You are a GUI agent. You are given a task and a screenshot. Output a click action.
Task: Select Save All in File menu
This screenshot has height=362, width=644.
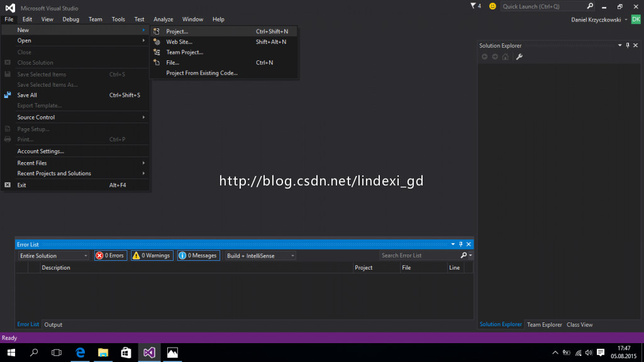coord(75,96)
